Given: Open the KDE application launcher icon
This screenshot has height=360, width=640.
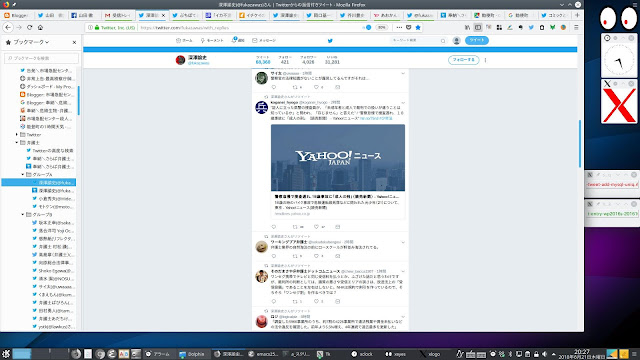Looking at the screenshot, I should tap(6, 353).
